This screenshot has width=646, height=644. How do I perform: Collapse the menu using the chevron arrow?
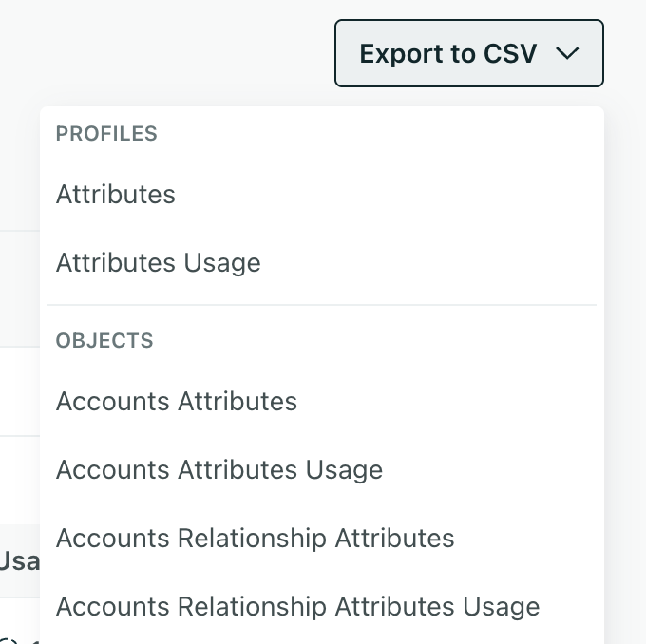(567, 53)
